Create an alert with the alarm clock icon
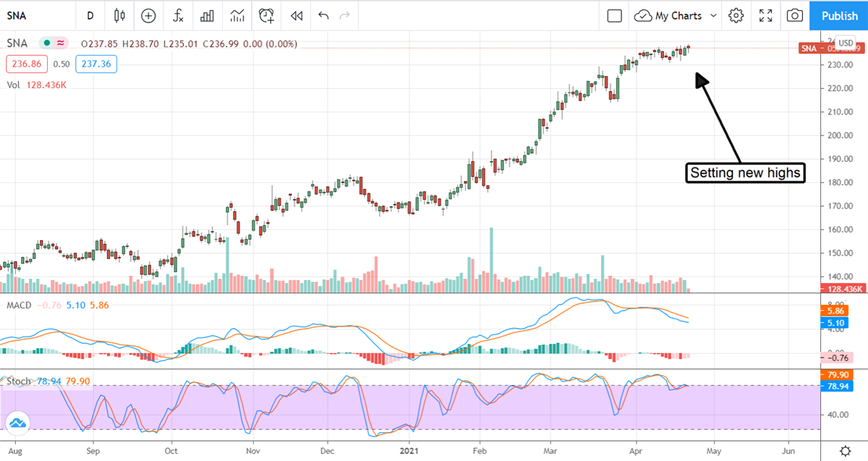 [267, 15]
